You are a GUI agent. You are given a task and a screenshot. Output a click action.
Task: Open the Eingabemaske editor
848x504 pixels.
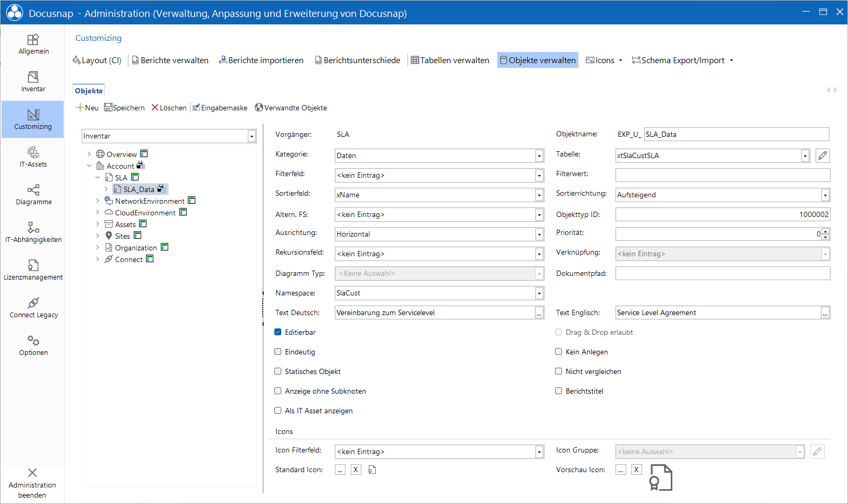pyautogui.click(x=220, y=108)
